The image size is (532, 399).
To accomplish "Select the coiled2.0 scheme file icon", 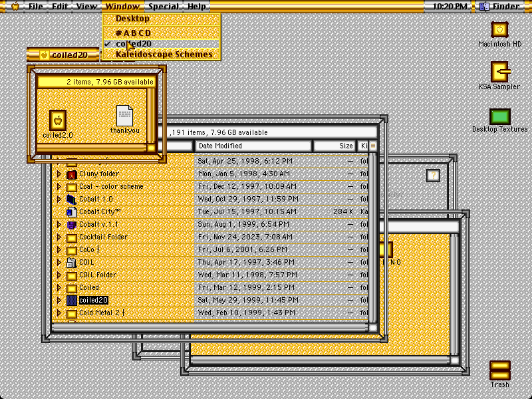I will pyautogui.click(x=58, y=120).
